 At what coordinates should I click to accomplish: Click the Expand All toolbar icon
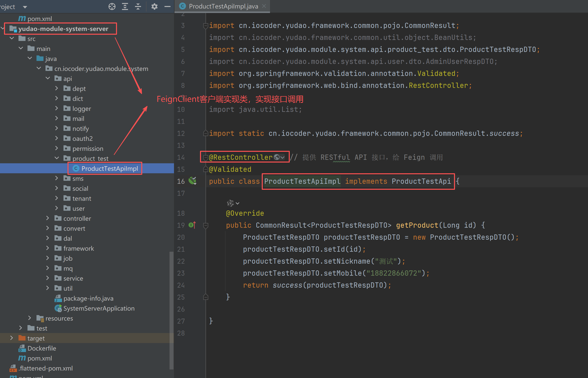point(125,6)
